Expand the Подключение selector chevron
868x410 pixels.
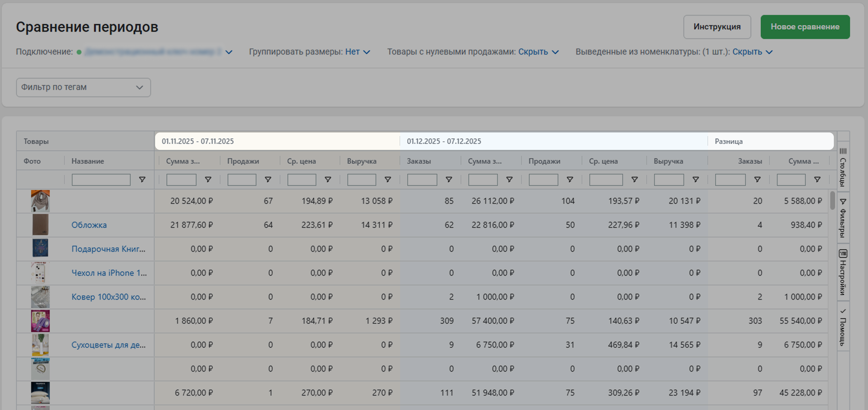229,52
